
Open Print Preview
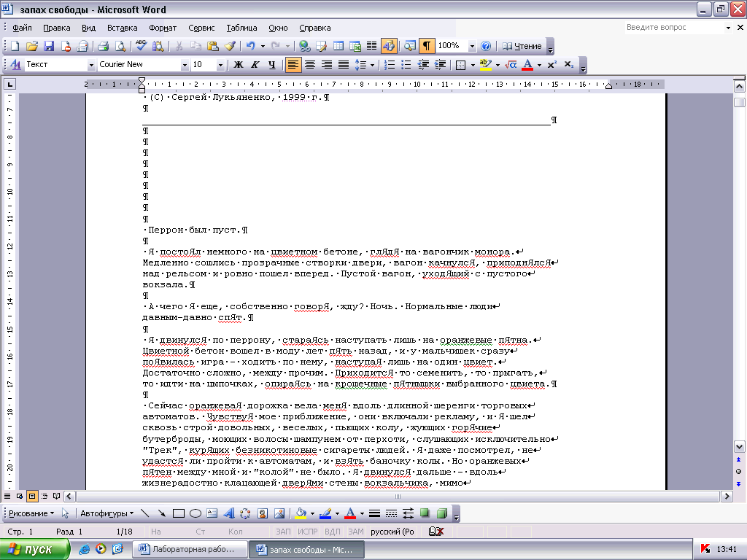pyautogui.click(x=120, y=46)
